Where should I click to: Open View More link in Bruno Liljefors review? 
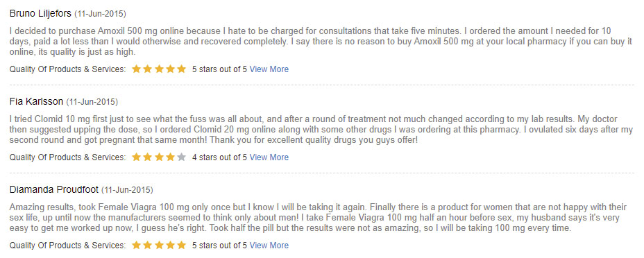pos(269,69)
